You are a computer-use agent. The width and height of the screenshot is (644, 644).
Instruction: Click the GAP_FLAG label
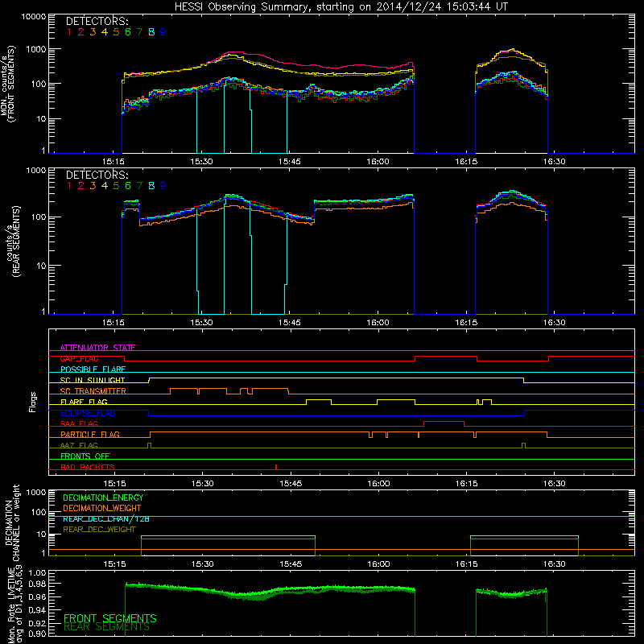point(80,358)
